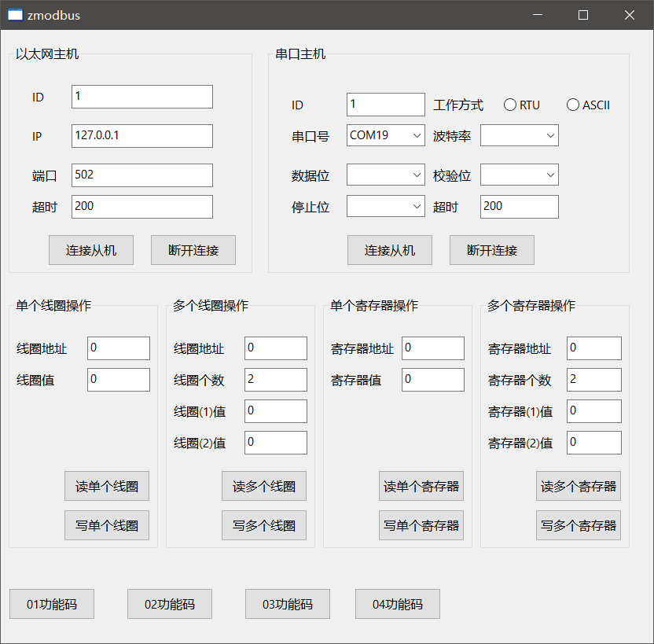The width and height of the screenshot is (654, 644).
Task: Click the 02功能码 button
Action: pyautogui.click(x=170, y=604)
